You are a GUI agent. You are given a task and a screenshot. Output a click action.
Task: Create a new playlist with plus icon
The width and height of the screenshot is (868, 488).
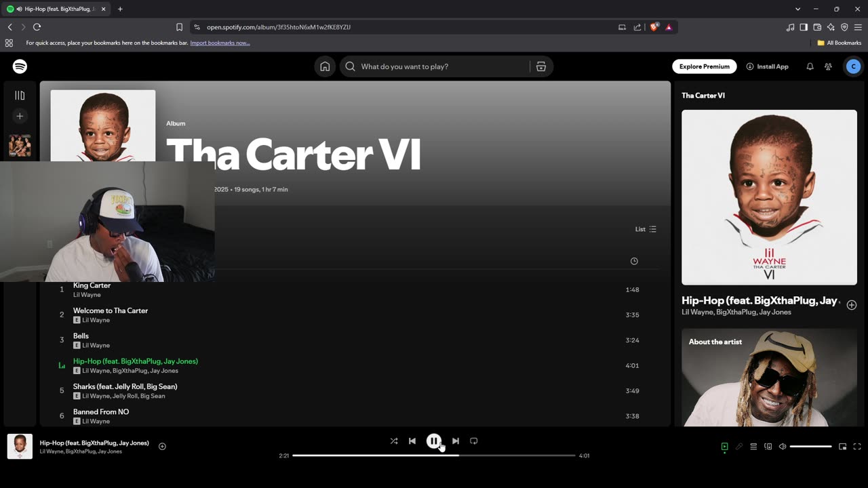(x=20, y=116)
